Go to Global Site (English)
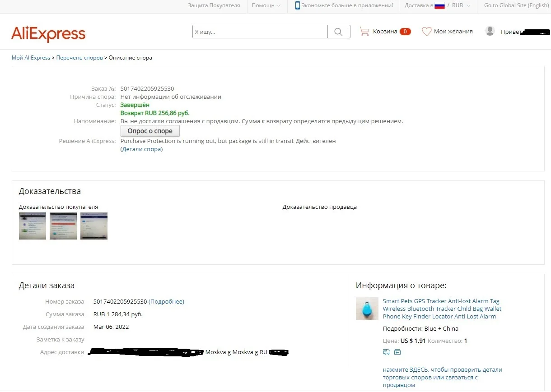Screen dimensions: 551x392 [516, 5]
